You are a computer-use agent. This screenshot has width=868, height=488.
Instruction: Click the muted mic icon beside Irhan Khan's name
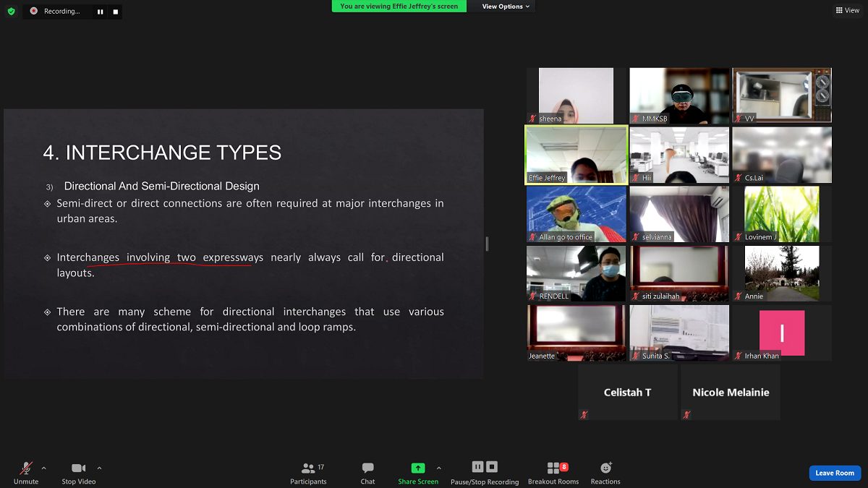point(739,356)
